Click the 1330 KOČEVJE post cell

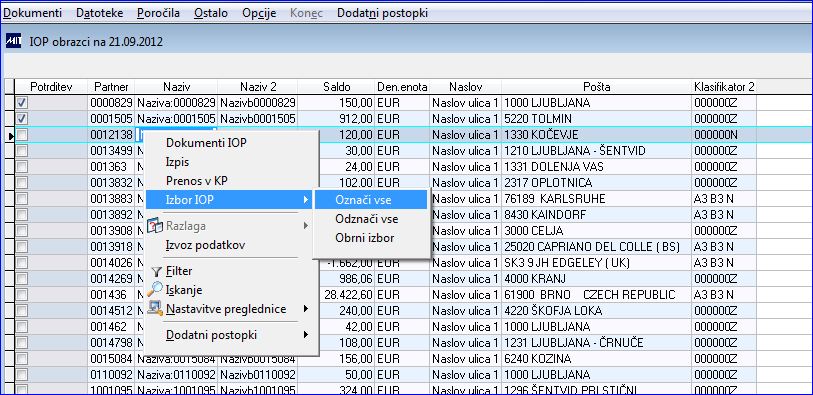pos(596,135)
